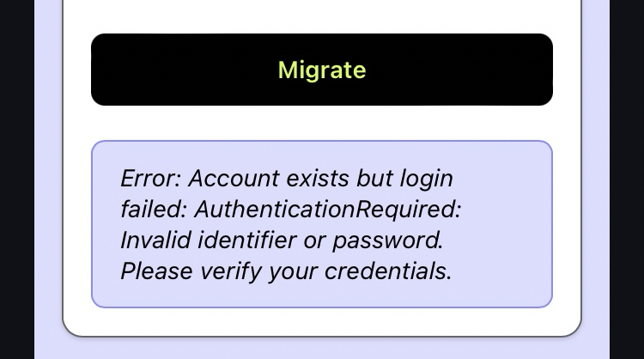Click the dark margin on left side
This screenshot has width=644, height=359.
15,172
